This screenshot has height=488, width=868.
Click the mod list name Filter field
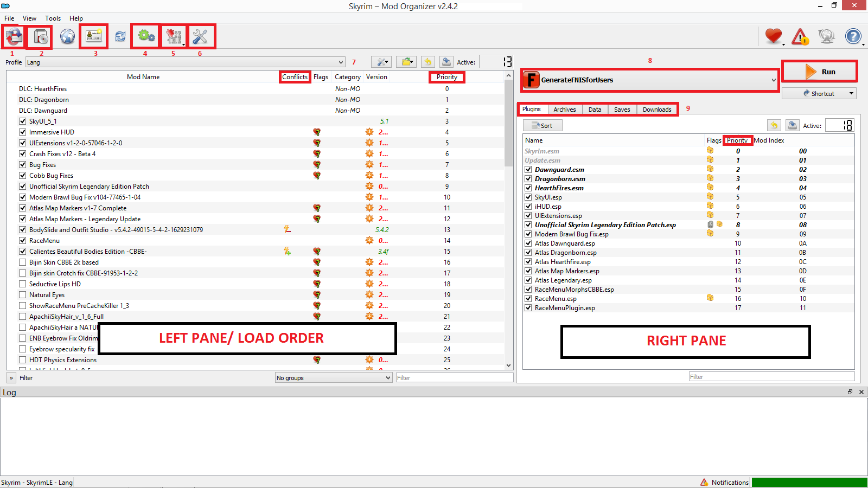(x=455, y=378)
